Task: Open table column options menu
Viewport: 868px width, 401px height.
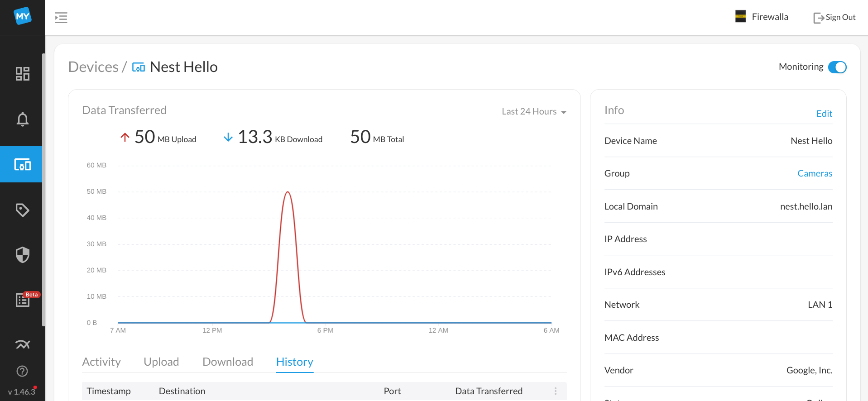Action: click(555, 391)
